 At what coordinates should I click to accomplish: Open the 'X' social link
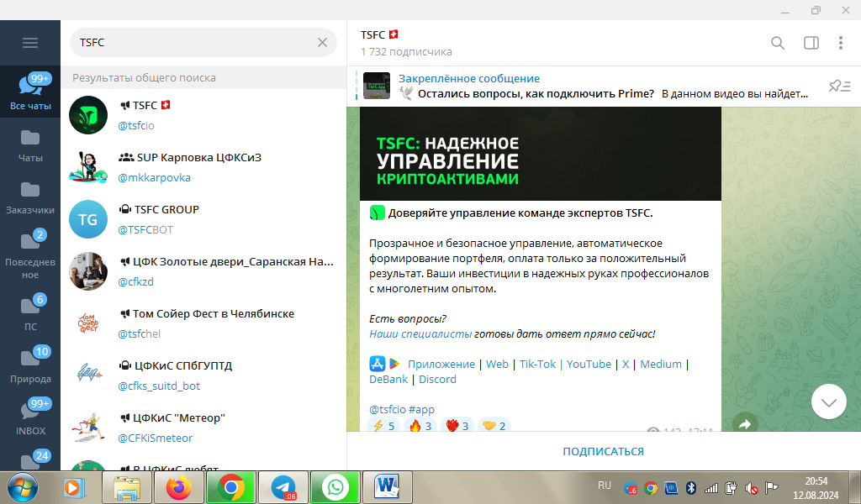click(626, 365)
